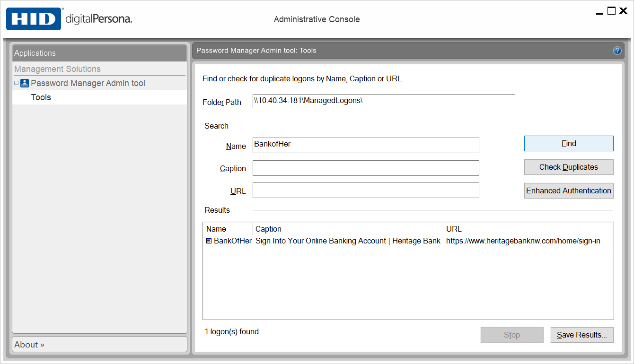Expand the About section
This screenshot has height=364, width=634.
point(29,345)
